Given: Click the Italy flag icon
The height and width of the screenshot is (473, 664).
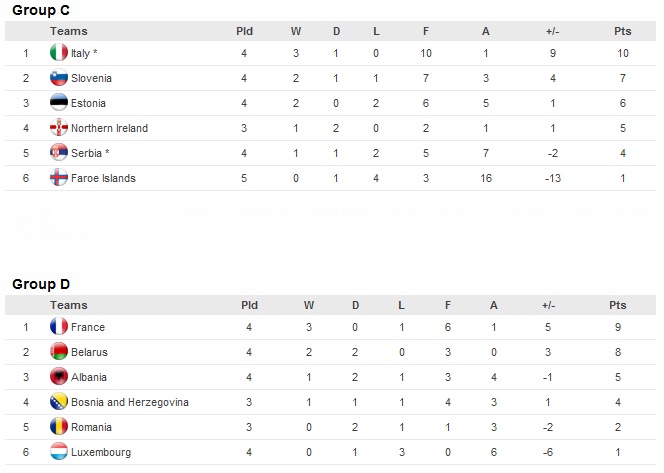Looking at the screenshot, I should click(59, 53).
